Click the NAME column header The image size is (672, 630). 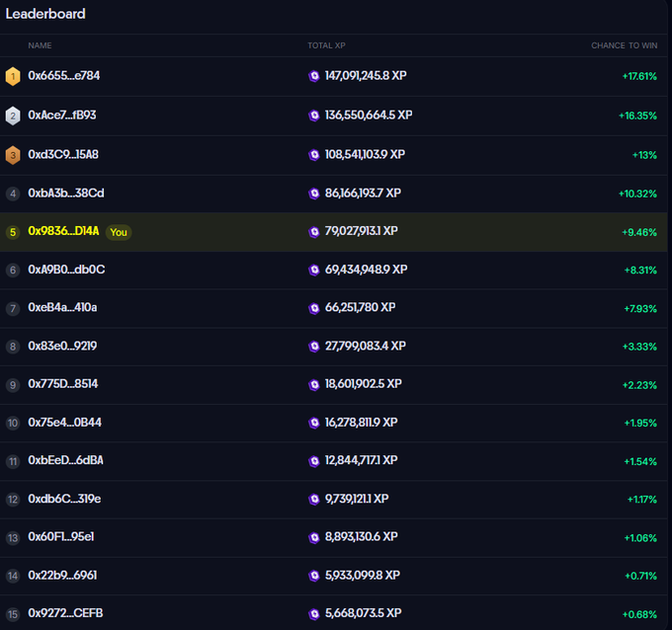tap(40, 45)
